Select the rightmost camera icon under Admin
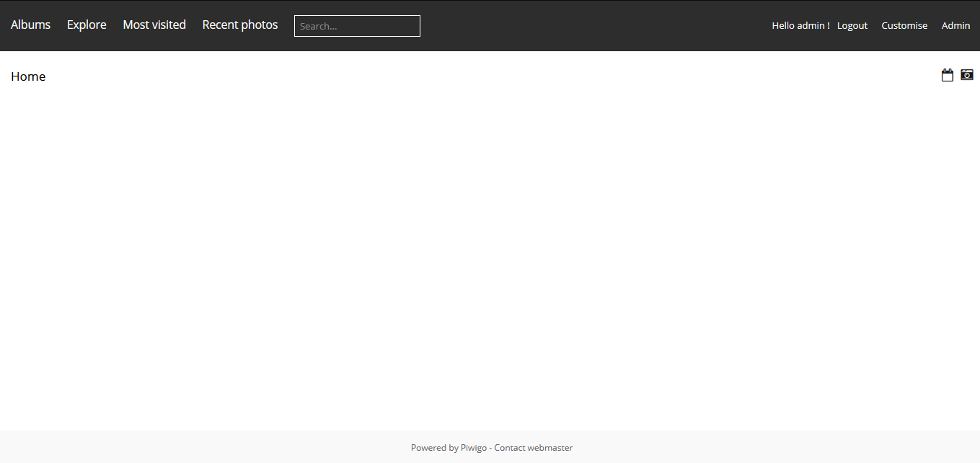Screen dimensions: 980x463 click(967, 75)
